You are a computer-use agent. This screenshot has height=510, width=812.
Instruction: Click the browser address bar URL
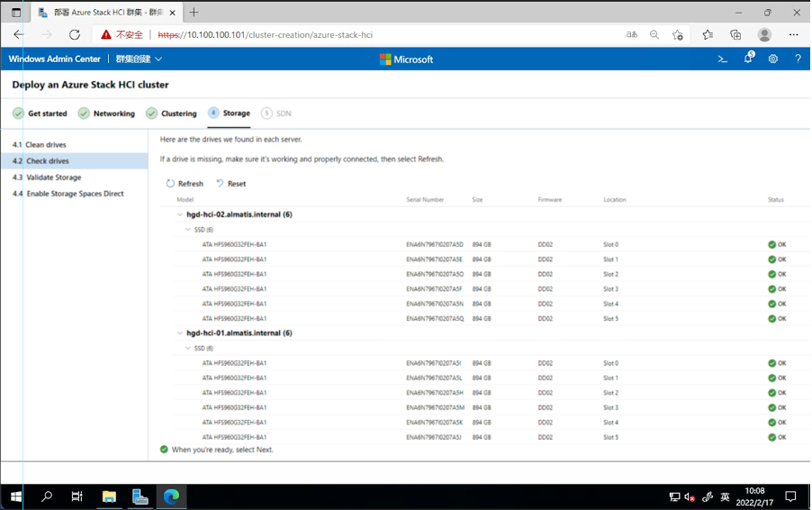pos(266,35)
